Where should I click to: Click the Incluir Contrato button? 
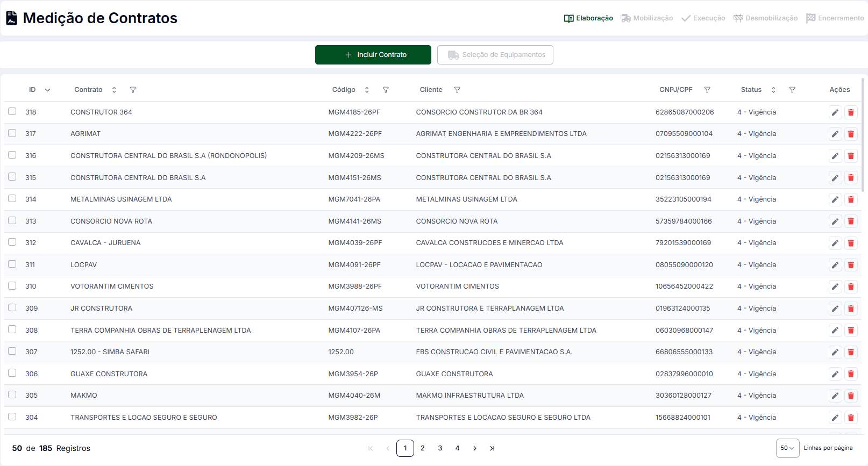click(373, 55)
